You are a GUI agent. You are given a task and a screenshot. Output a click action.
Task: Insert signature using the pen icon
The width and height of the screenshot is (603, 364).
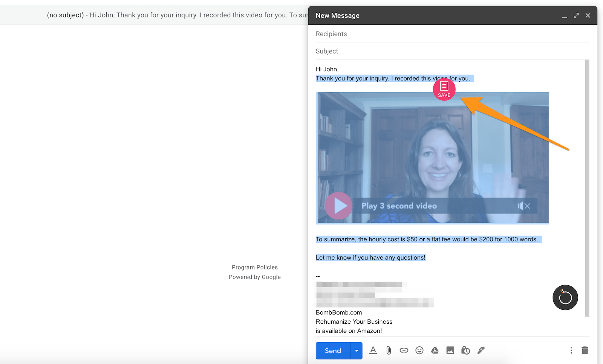pos(481,350)
